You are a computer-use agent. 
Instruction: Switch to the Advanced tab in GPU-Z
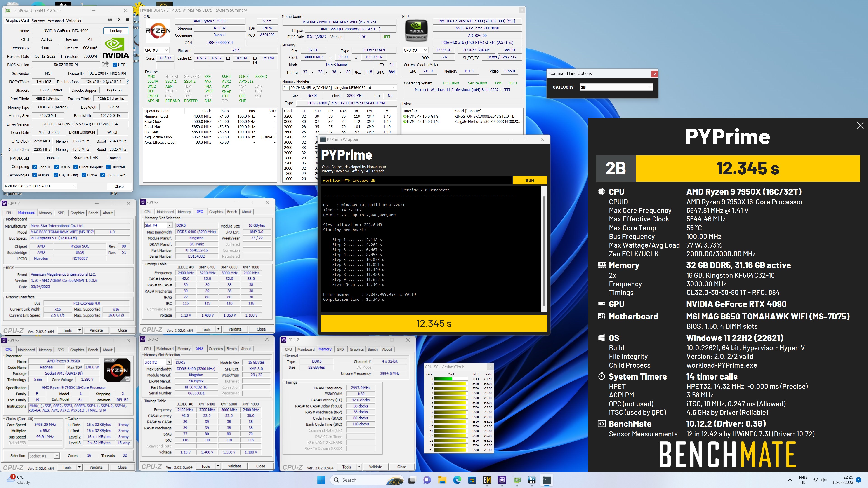[x=56, y=21]
